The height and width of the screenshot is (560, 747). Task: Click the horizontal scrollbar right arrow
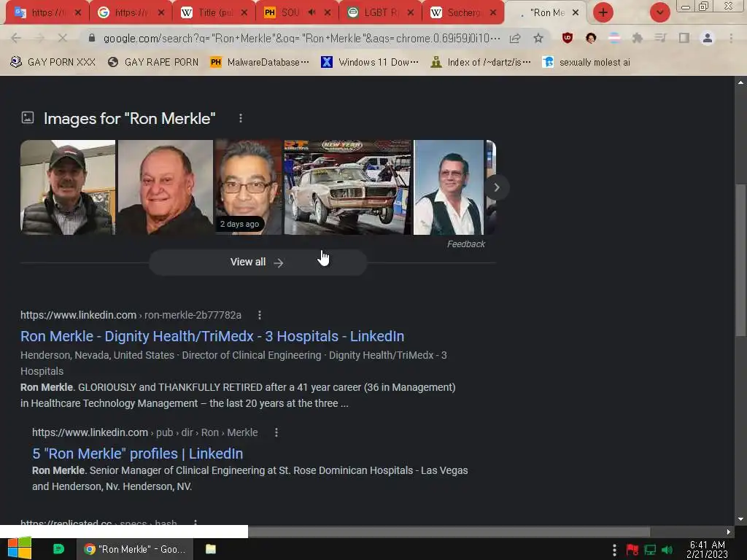click(x=728, y=532)
